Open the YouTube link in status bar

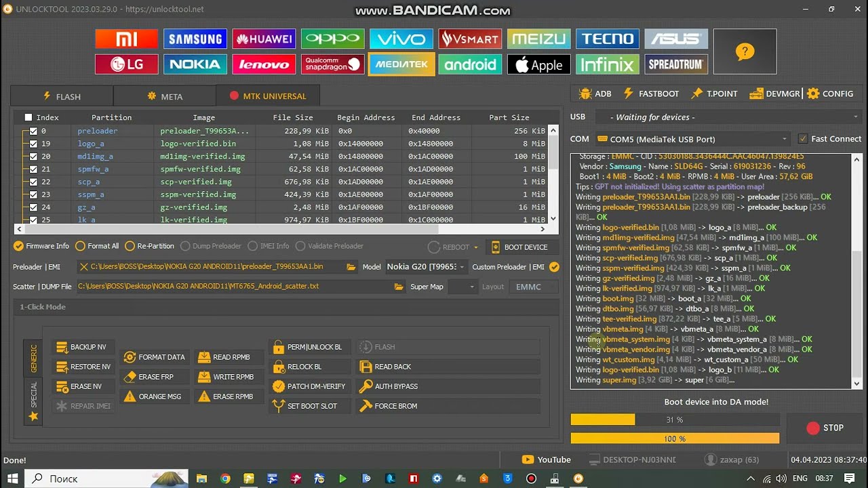547,460
